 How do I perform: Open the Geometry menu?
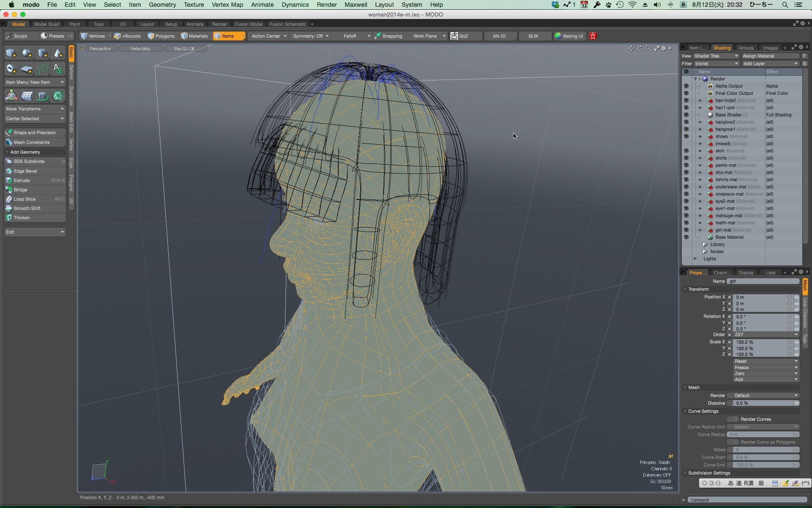162,5
